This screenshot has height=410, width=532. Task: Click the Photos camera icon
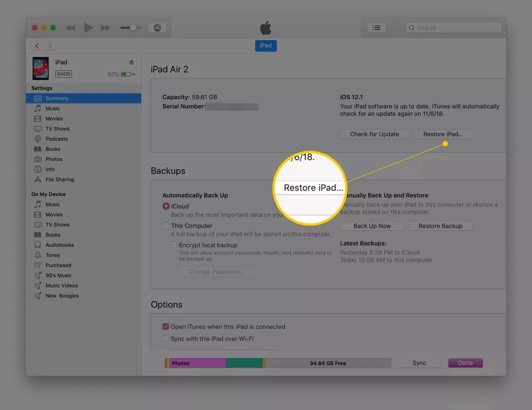[x=38, y=160]
